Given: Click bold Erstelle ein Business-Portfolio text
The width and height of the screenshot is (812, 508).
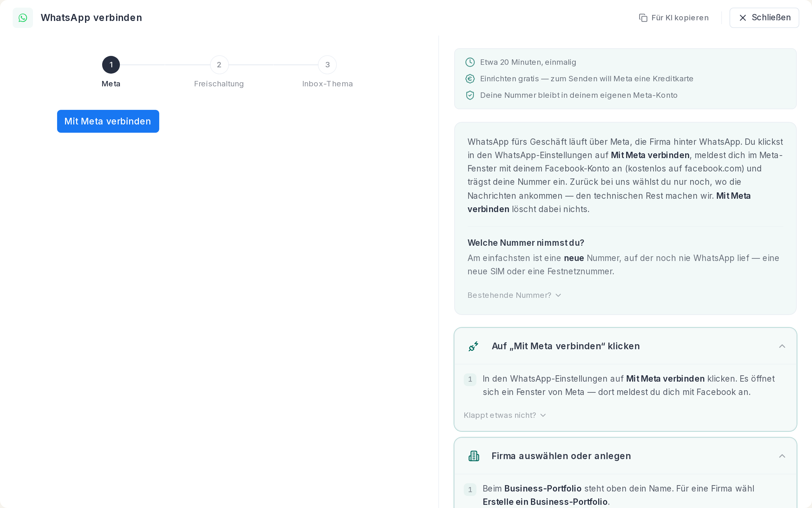Looking at the screenshot, I should click(x=545, y=502).
